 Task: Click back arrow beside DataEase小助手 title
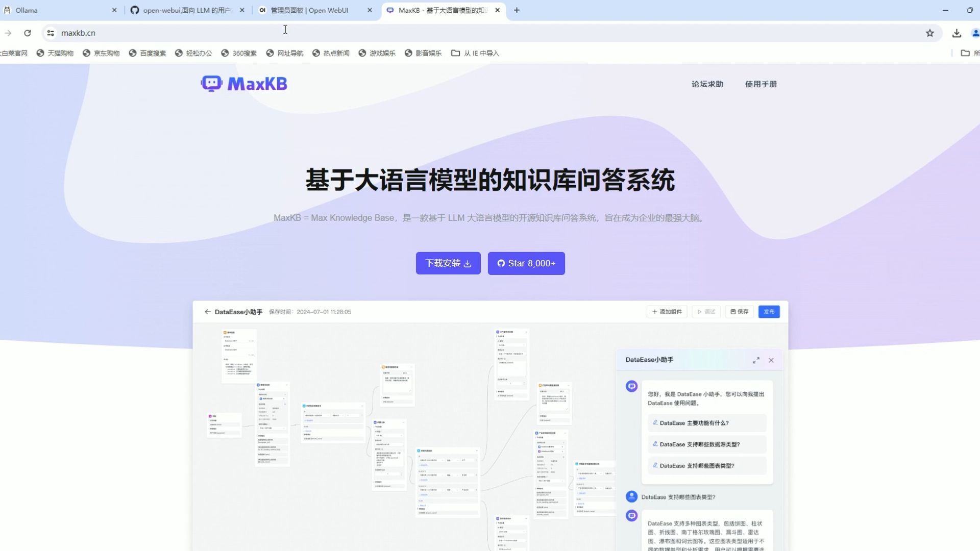coord(207,312)
